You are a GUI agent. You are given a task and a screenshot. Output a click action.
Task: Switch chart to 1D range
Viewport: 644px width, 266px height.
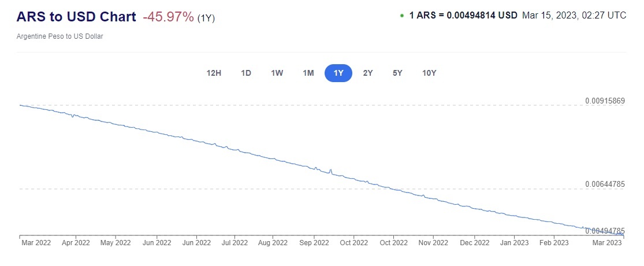pyautogui.click(x=246, y=73)
